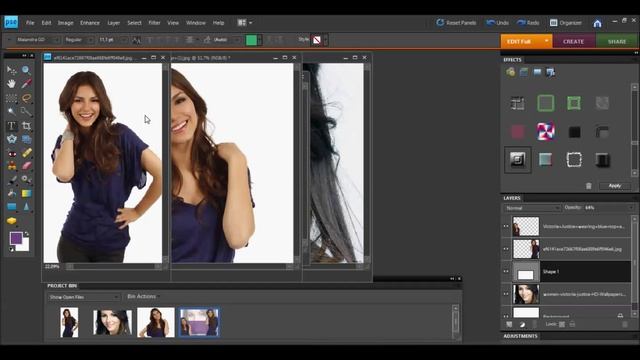Expand the EDIT Full mode arrow
Image resolution: width=640 pixels, height=360 pixels.
pyautogui.click(x=546, y=41)
